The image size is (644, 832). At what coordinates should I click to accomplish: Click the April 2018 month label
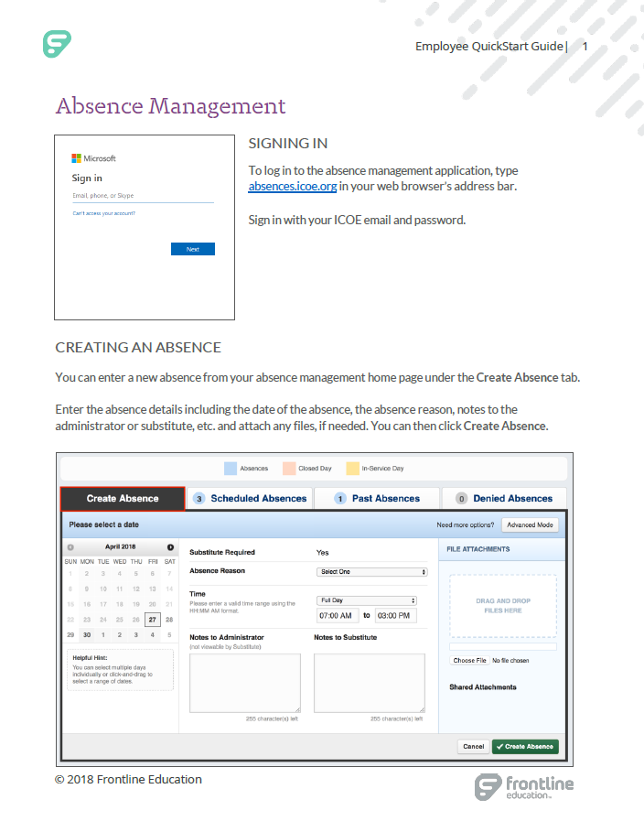[121, 547]
